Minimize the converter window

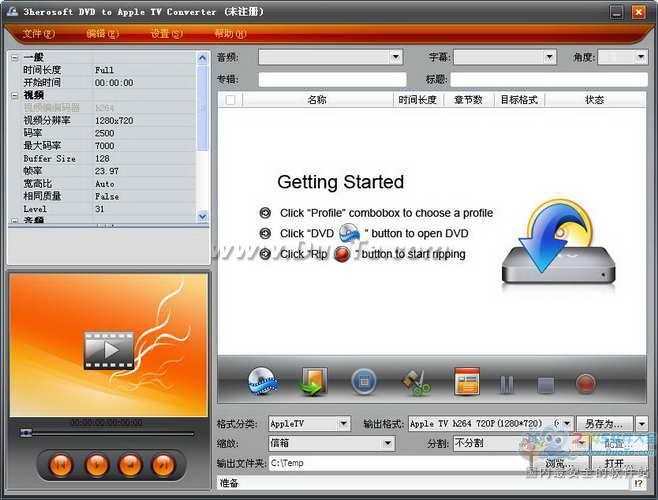point(616,13)
